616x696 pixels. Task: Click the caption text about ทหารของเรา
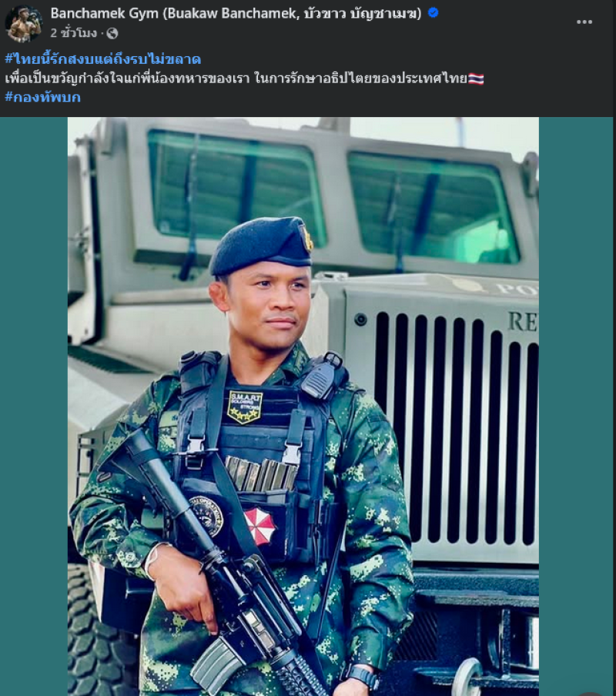coord(236,79)
